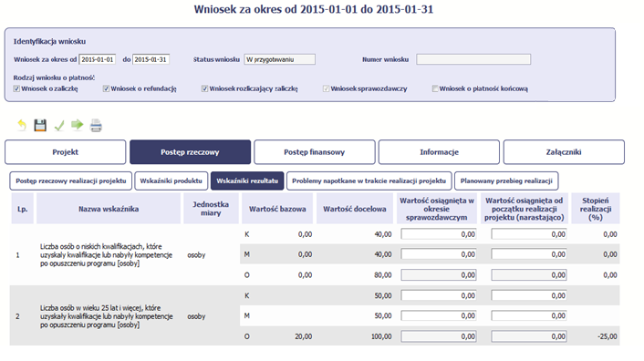Click indicator name 'Liczba osób w wieku 25 lat'
Image resolution: width=644 pixels, height=361 pixels.
point(106,316)
